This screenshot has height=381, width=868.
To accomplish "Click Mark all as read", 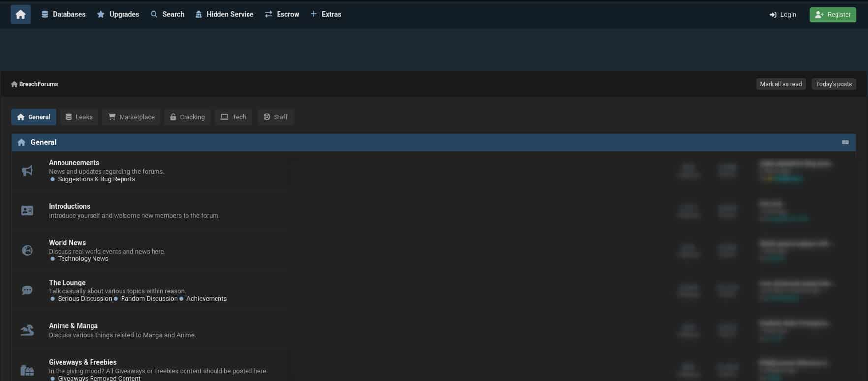I will point(780,84).
